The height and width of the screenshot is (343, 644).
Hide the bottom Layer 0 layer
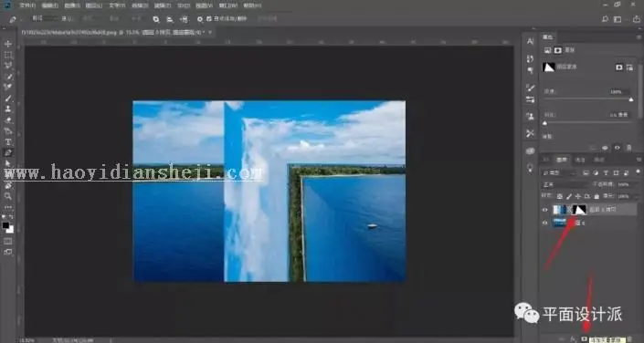click(x=545, y=223)
